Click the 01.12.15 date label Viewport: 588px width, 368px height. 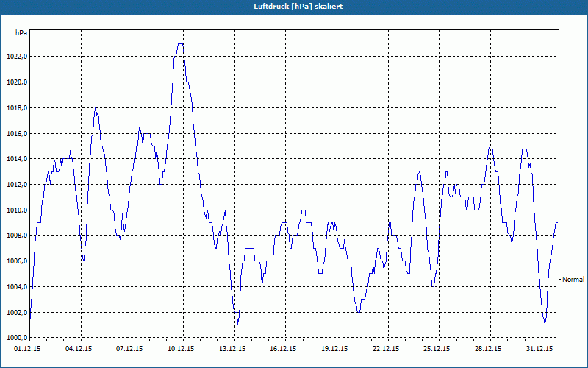point(27,349)
